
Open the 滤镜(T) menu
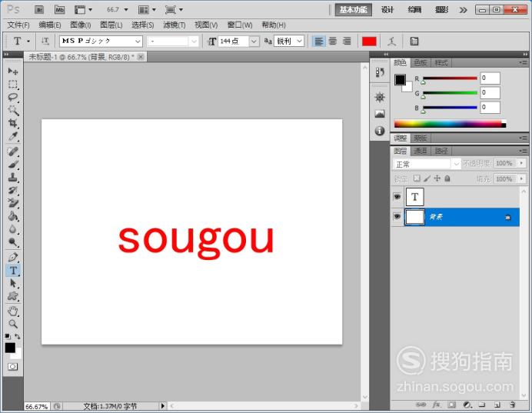click(175, 25)
